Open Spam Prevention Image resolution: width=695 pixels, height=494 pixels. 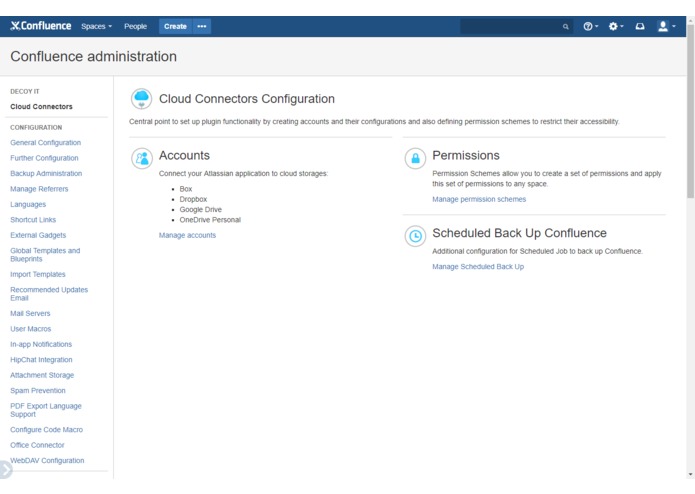pyautogui.click(x=38, y=390)
